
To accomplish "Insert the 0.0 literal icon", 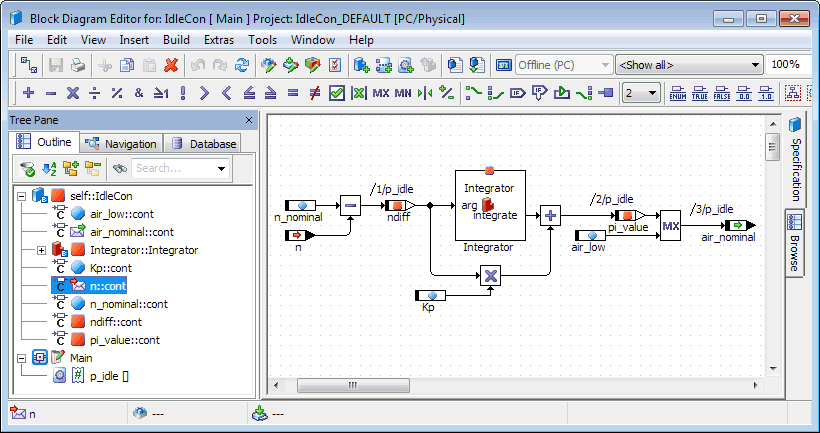I will click(x=744, y=94).
